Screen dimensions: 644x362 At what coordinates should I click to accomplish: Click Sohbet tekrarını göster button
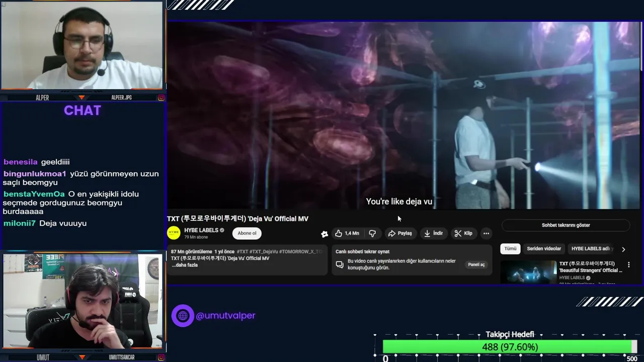pos(566,225)
